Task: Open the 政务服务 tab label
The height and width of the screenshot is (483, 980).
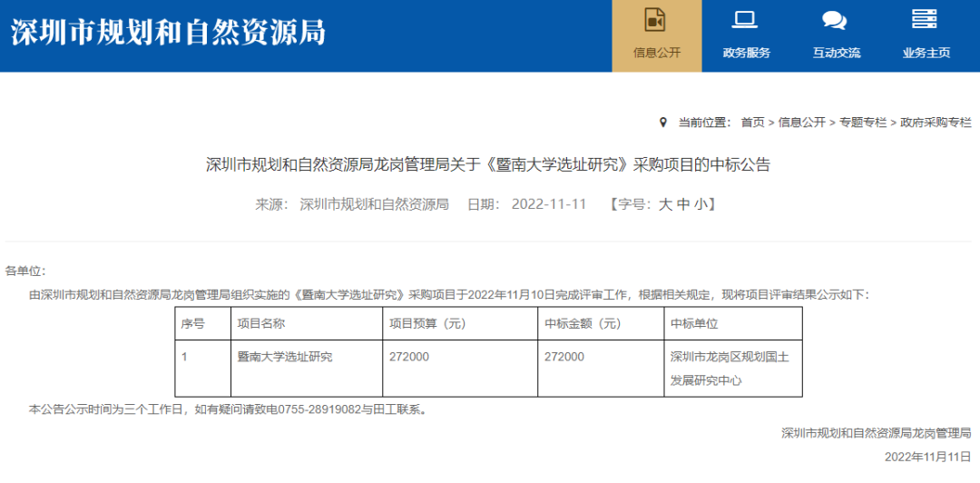Action: (x=746, y=53)
